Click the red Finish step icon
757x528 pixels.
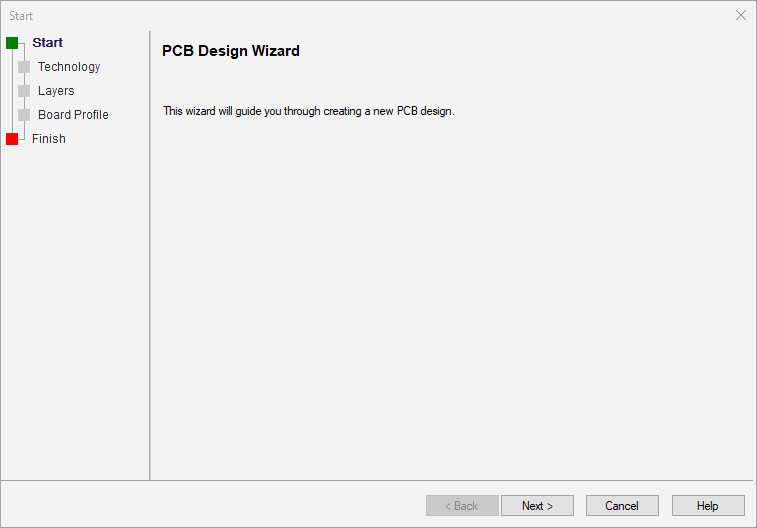[12, 139]
